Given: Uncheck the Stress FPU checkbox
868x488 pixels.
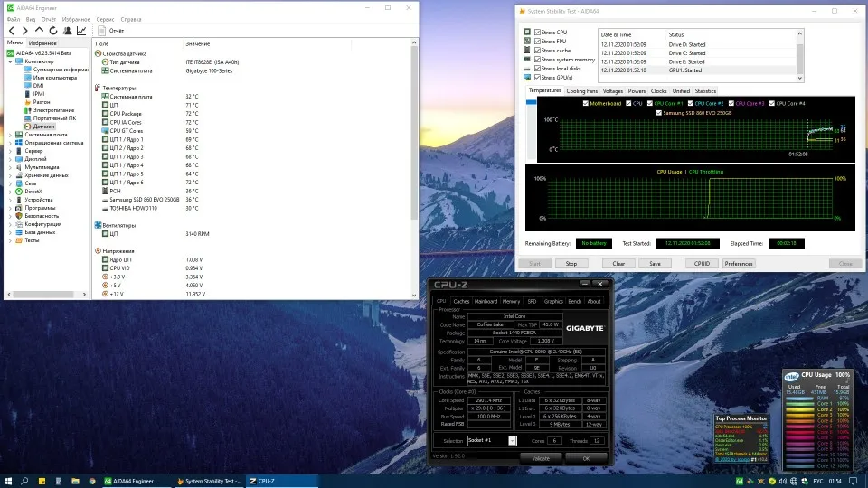Looking at the screenshot, I should coord(538,42).
